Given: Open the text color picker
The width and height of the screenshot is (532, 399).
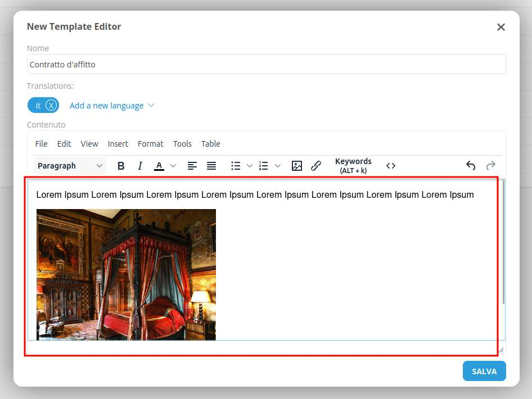Looking at the screenshot, I should pos(159,166).
